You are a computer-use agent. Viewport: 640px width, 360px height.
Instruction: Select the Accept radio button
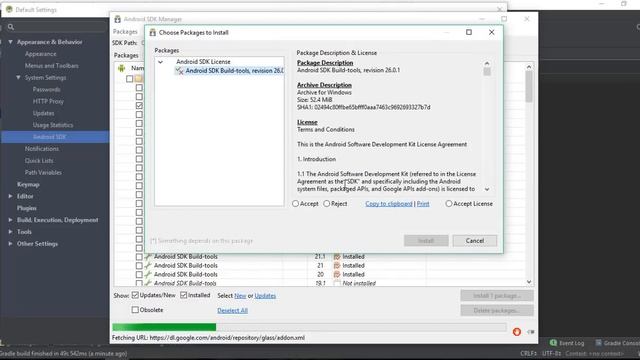click(x=296, y=203)
